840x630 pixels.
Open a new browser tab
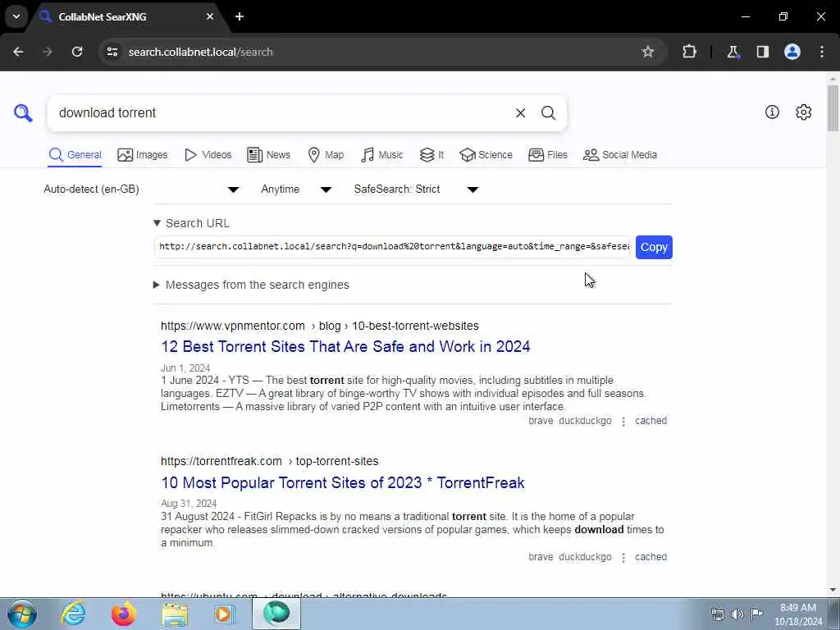(x=240, y=16)
